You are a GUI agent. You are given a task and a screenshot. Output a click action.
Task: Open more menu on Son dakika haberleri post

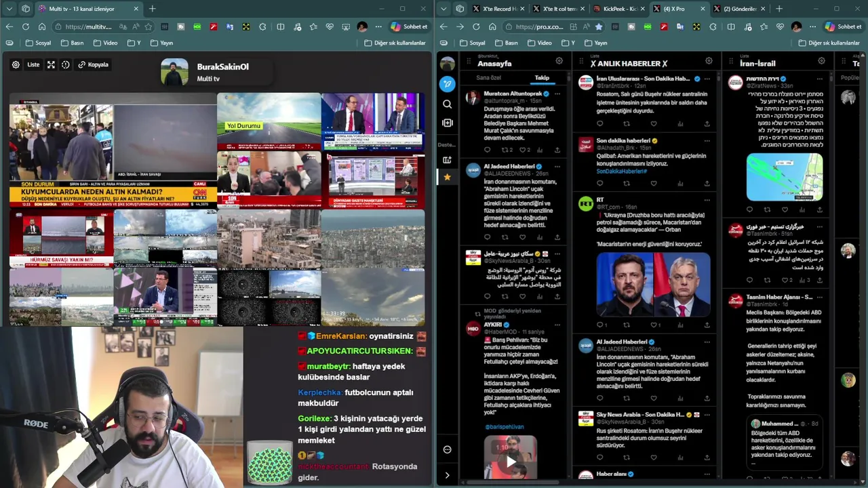click(x=707, y=141)
